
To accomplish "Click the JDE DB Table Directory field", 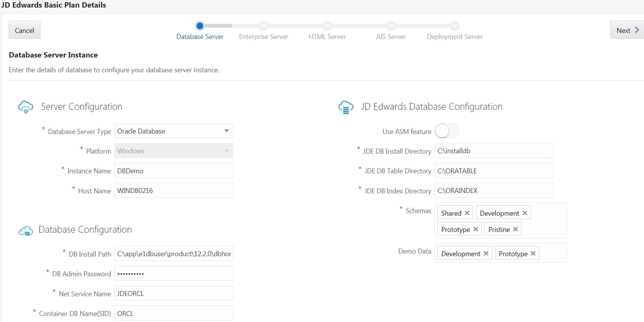I will tap(494, 171).
